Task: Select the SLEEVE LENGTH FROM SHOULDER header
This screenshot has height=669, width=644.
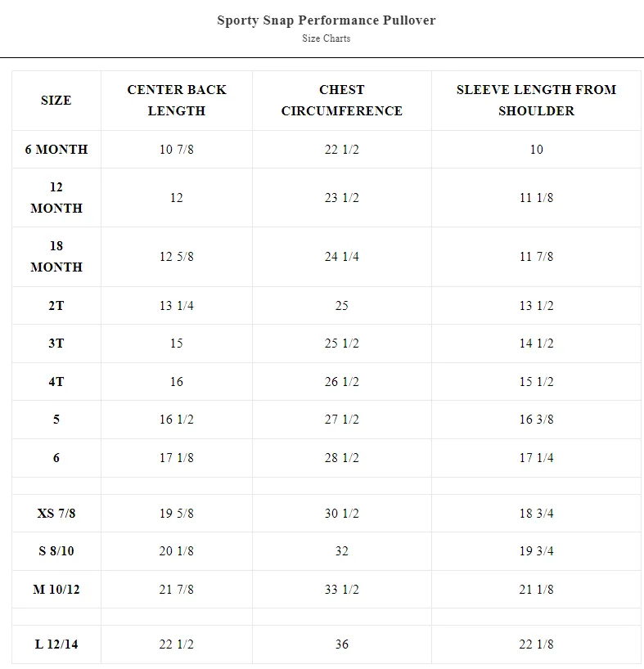Action: pos(537,101)
